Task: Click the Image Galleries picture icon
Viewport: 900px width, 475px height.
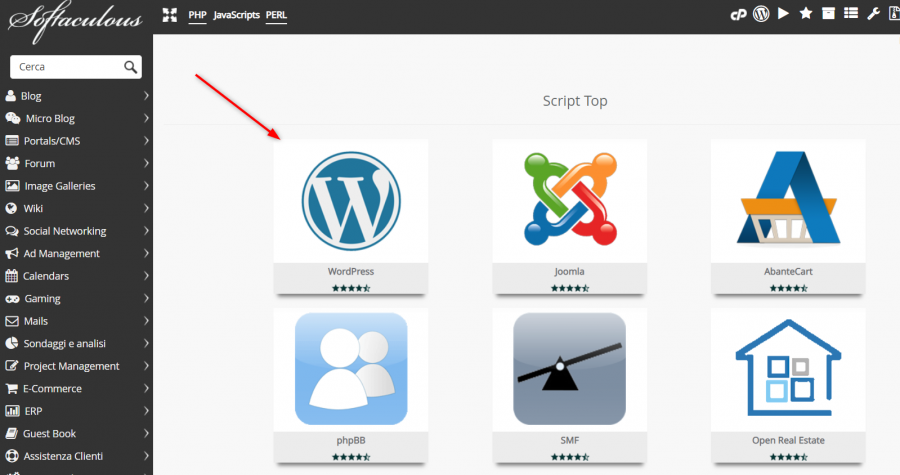Action: (12, 186)
